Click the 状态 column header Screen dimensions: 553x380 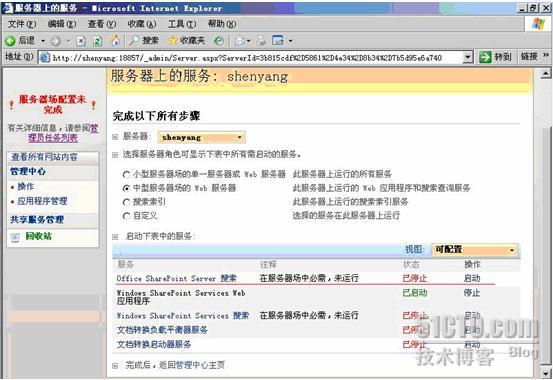[411, 265]
